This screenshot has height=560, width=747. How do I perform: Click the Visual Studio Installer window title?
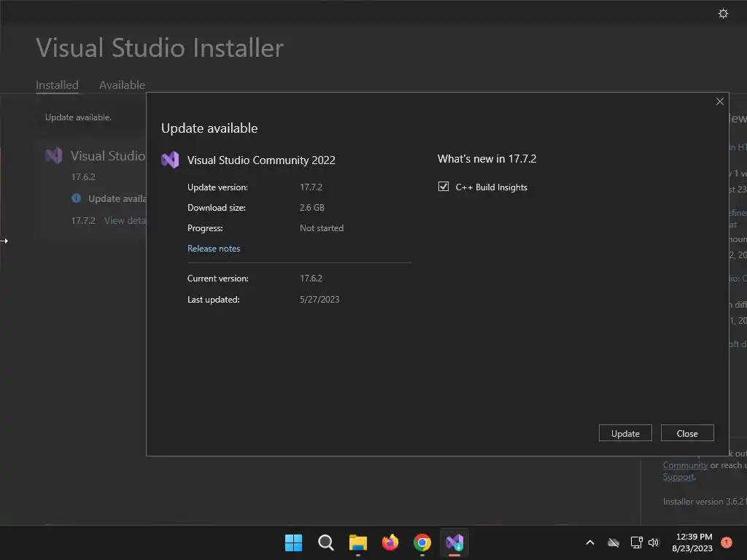160,48
